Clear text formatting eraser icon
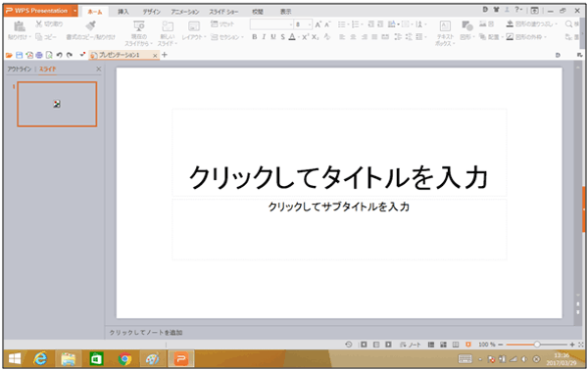Screen dimensions: 588x370 click(327, 36)
